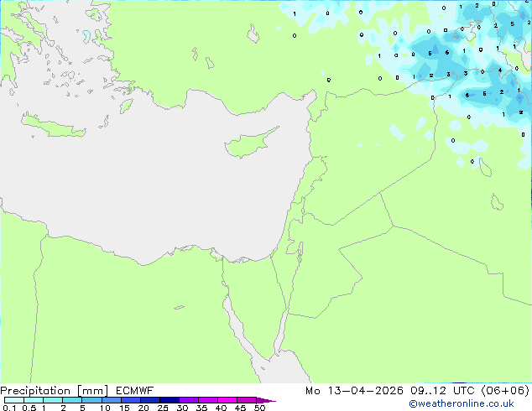
Task: Click the legend value '0.1'
Action: 9,408
